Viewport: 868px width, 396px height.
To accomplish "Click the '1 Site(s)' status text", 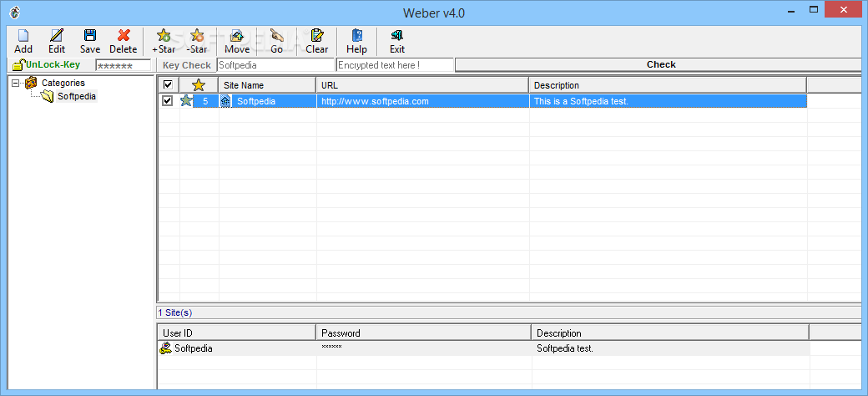I will [175, 313].
